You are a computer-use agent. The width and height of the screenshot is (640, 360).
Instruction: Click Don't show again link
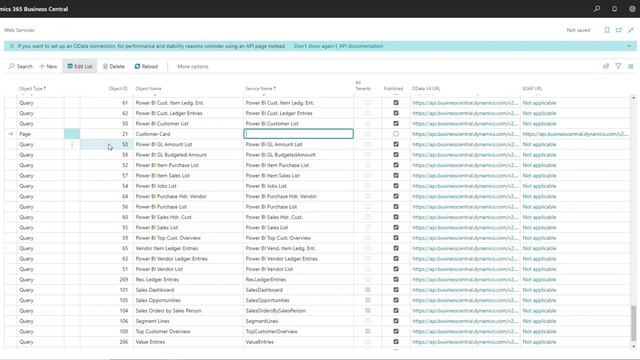tap(313, 46)
